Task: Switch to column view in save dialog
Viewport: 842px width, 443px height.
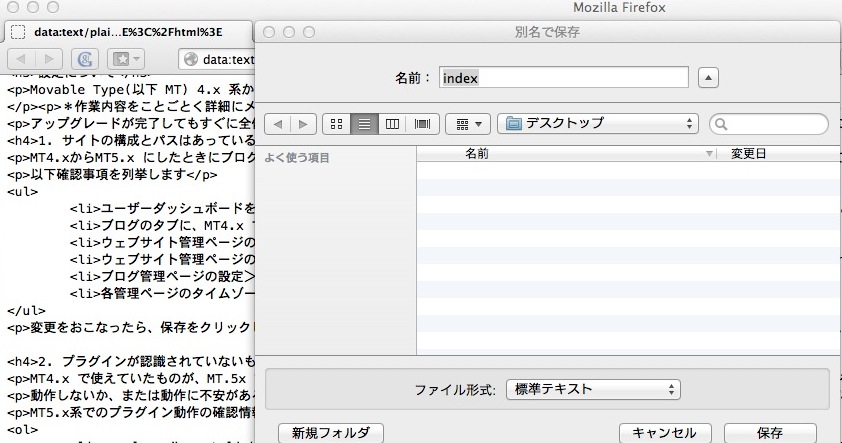Action: coord(393,124)
